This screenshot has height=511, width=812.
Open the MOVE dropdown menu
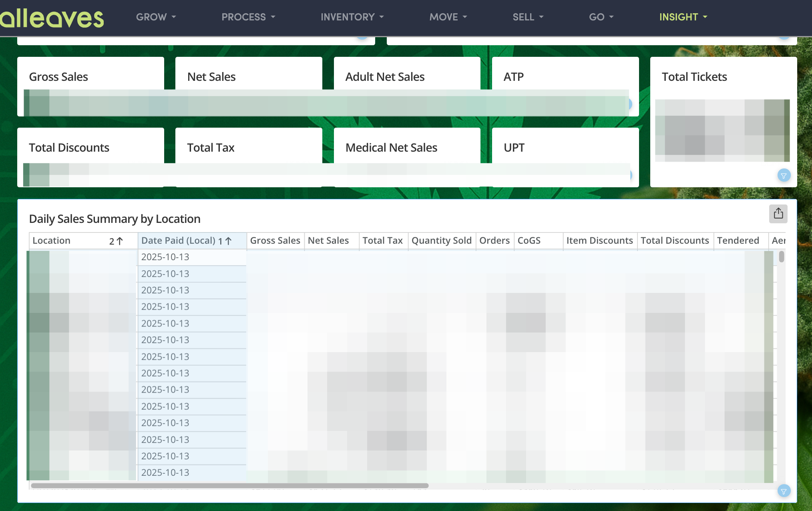click(x=448, y=17)
